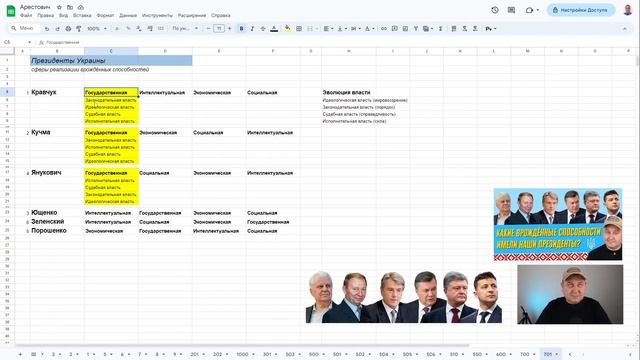The height and width of the screenshot is (360, 640).
Task: Click the Redo arrow in toolbar
Action: pos(58,29)
